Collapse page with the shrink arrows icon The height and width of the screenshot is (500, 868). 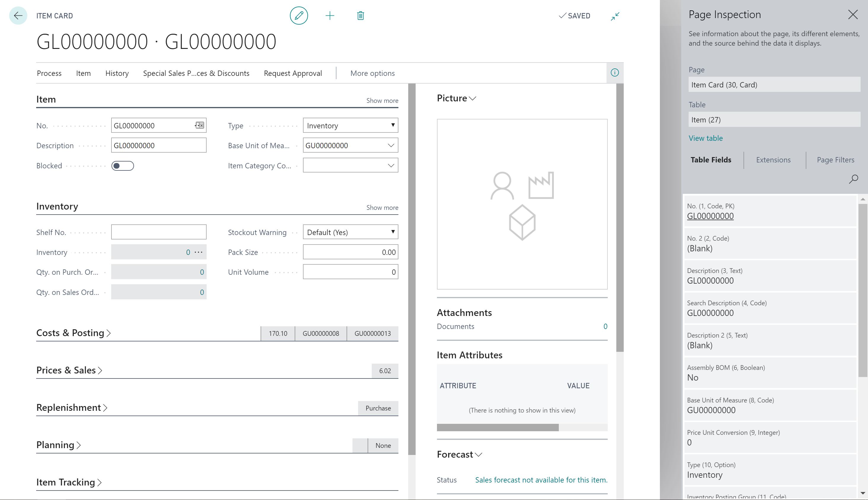click(x=615, y=16)
